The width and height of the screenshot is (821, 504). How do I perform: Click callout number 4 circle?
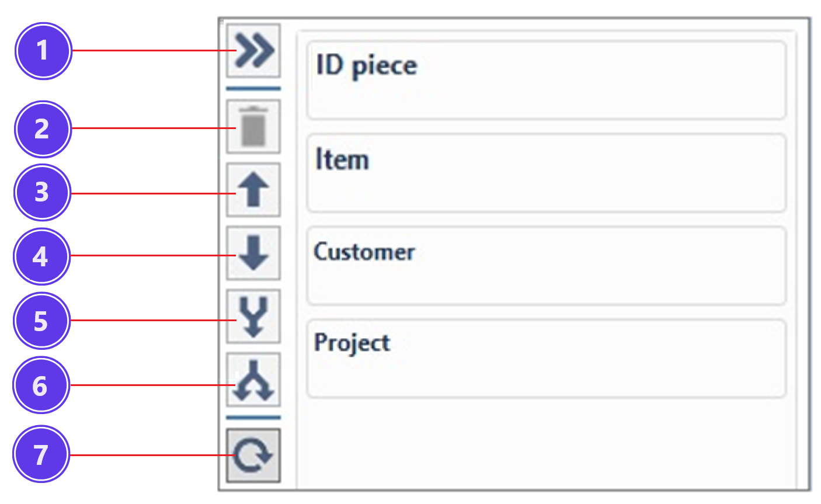41,256
